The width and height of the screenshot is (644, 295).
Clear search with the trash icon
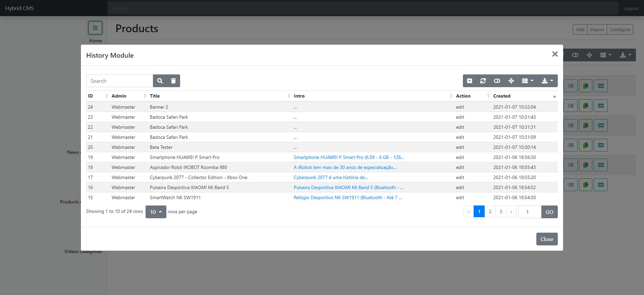click(x=173, y=81)
